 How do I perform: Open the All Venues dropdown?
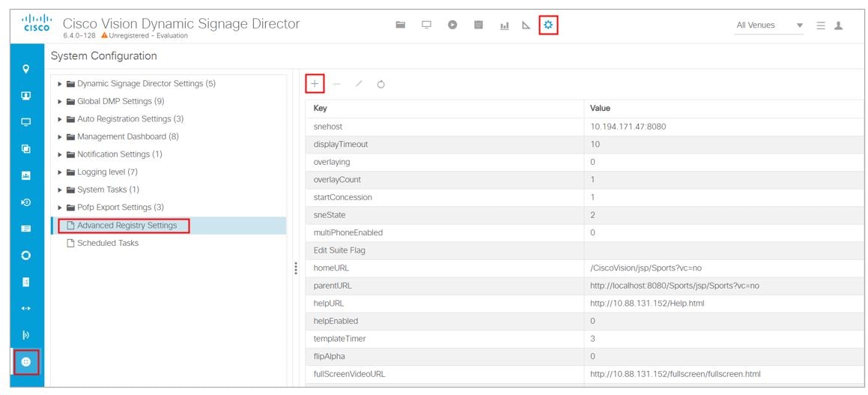[769, 25]
